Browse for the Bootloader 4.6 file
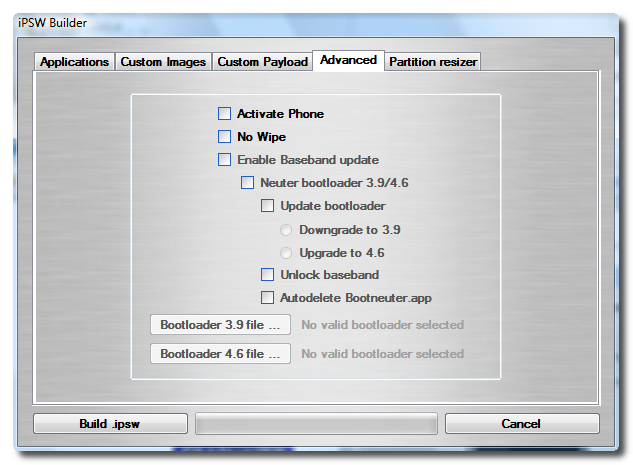This screenshot has width=633, height=465. (x=220, y=354)
